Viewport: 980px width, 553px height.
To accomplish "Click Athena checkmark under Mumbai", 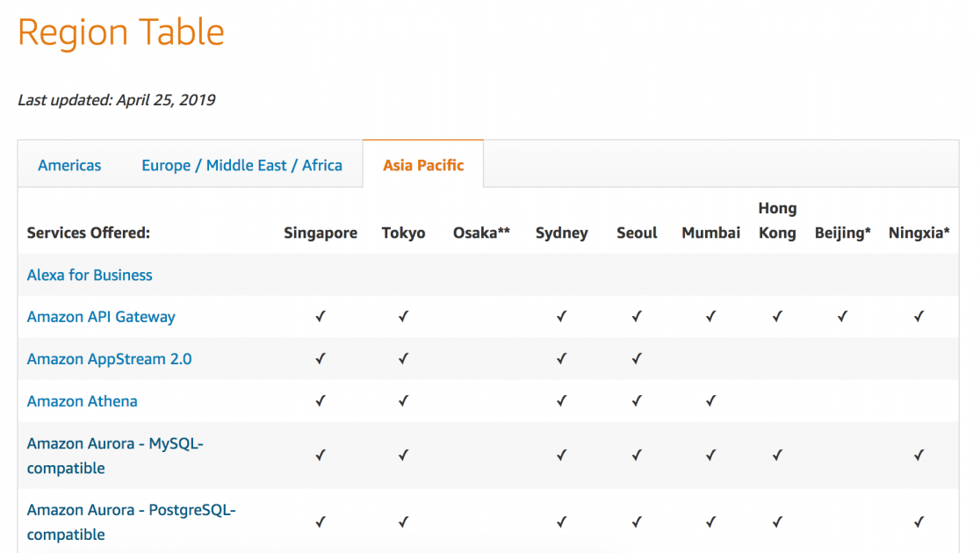I will 710,401.
